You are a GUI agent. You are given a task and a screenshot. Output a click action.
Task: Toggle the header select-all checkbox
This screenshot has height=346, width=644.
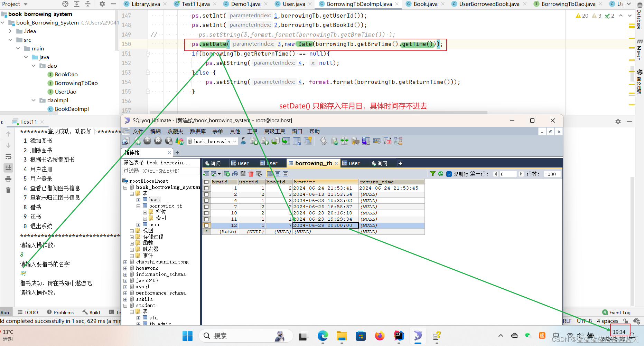point(206,182)
